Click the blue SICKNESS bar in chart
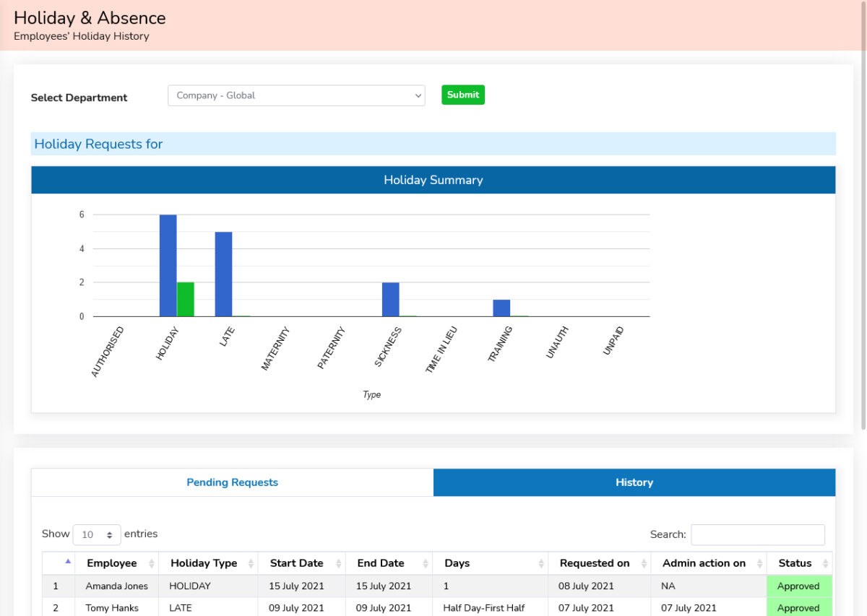 point(390,299)
